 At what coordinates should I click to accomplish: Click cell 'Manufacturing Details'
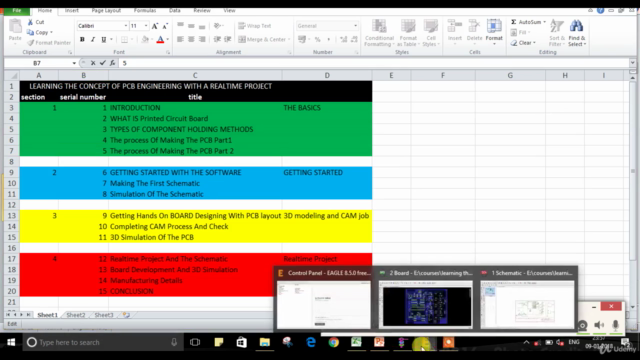[195, 280]
